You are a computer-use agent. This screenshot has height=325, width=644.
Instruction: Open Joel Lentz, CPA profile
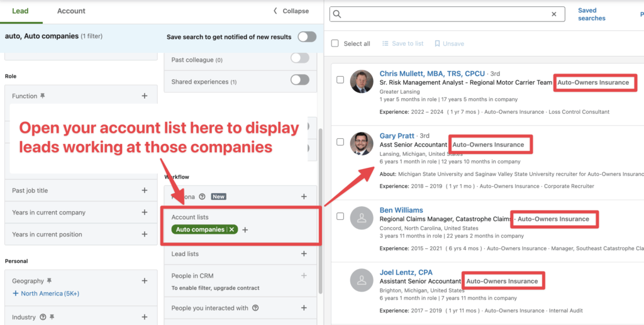point(406,272)
